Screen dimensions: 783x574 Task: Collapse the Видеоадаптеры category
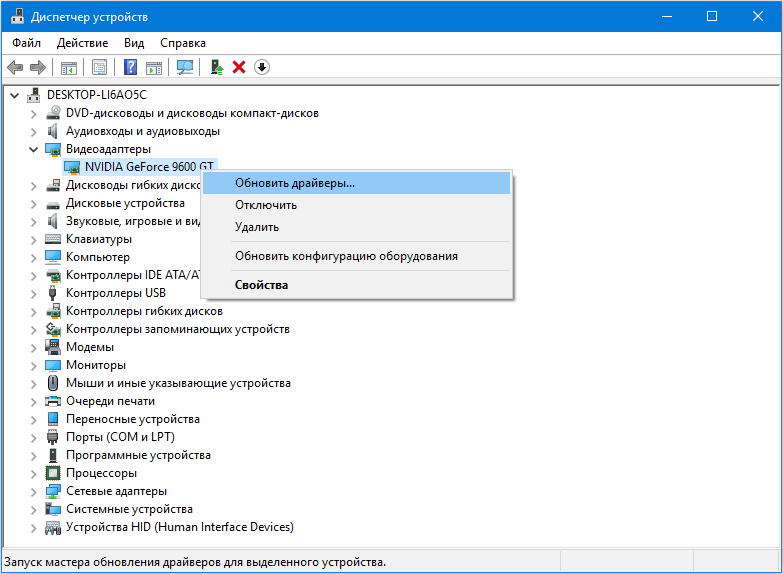click(33, 149)
